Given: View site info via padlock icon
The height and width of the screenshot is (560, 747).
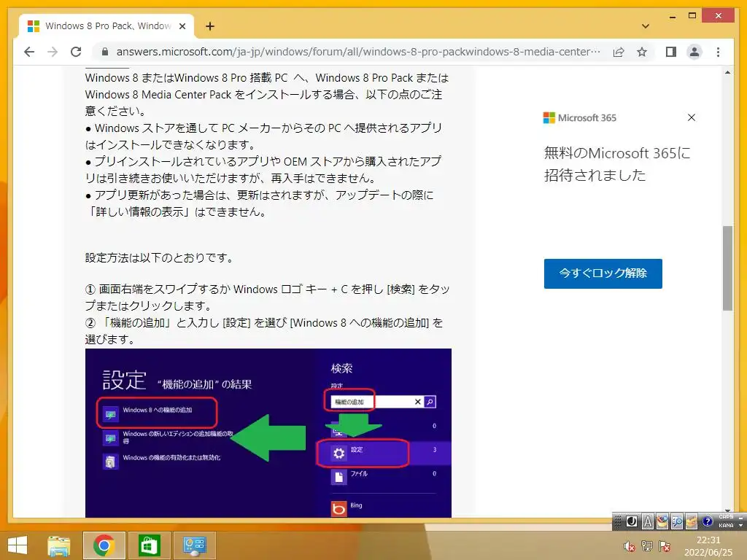Looking at the screenshot, I should pos(105,52).
